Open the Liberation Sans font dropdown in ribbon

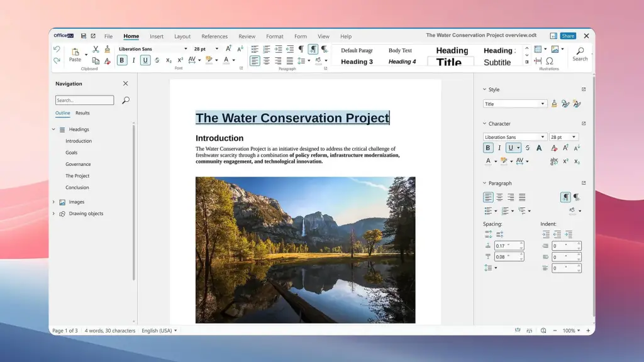[186, 48]
